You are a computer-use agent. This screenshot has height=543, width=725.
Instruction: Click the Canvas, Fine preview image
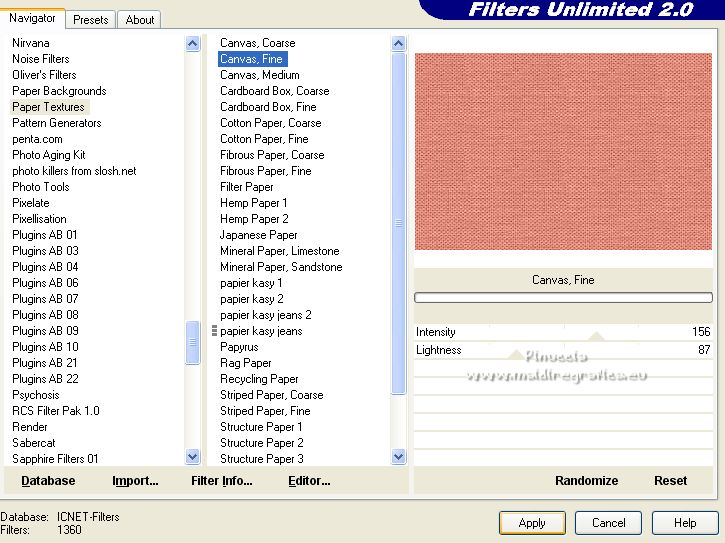(x=563, y=152)
